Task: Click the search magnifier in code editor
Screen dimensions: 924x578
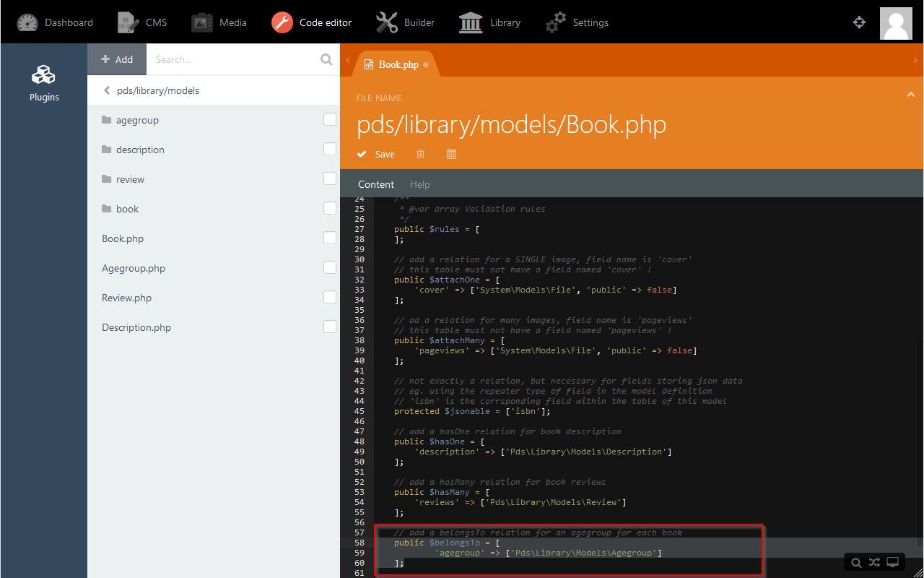Action: pyautogui.click(x=856, y=563)
